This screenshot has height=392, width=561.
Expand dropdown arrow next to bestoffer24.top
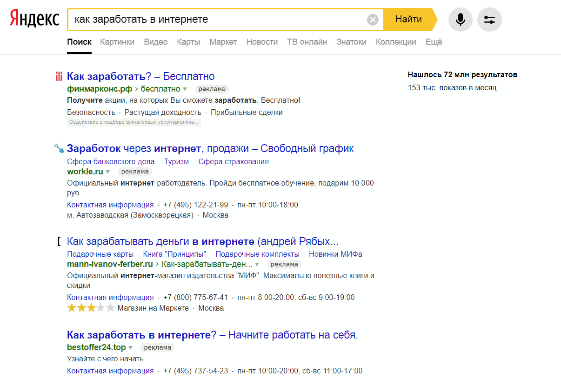click(x=131, y=347)
